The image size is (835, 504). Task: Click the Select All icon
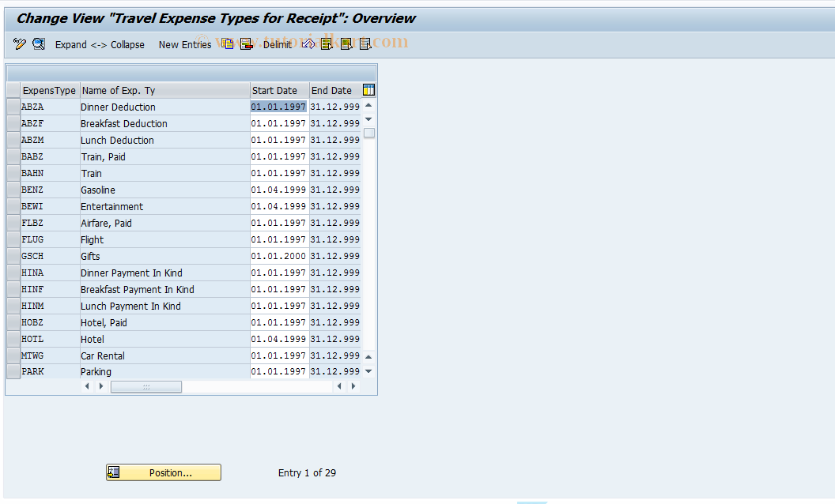[x=327, y=44]
